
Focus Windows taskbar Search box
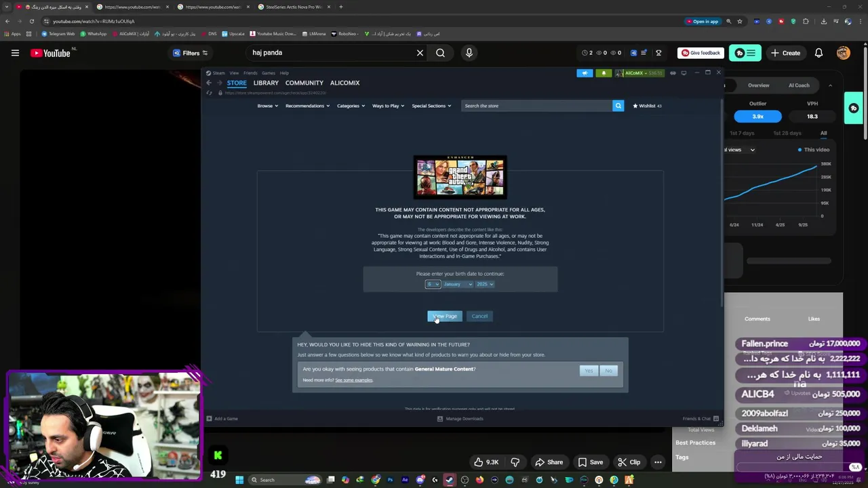tap(285, 480)
